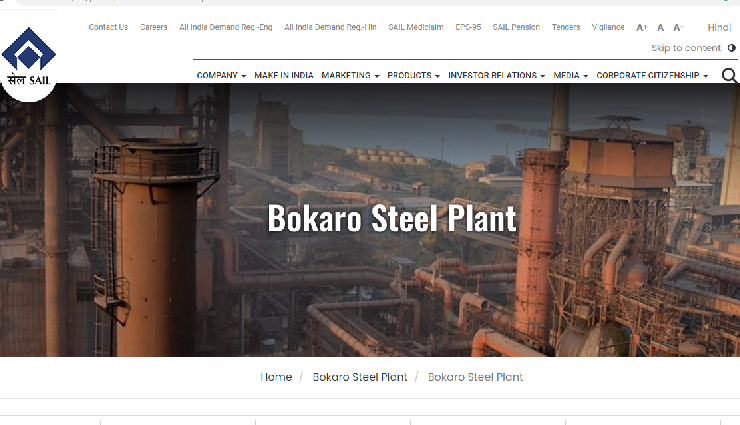The width and height of the screenshot is (740, 425).
Task: Click the SAIL logo
Action: point(28,58)
